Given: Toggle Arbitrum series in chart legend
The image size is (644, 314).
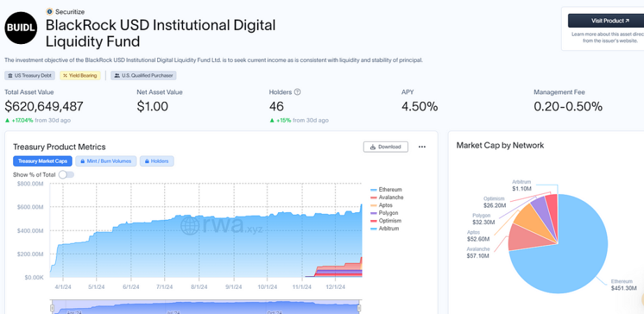Looking at the screenshot, I should tap(384, 229).
